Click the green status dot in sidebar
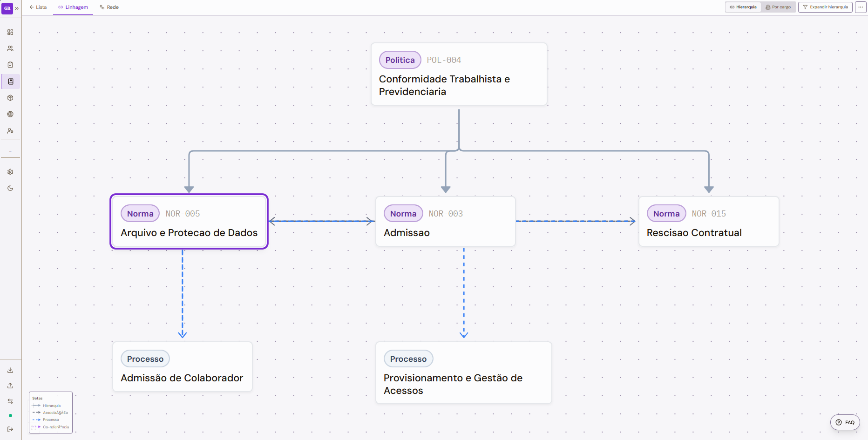Image resolution: width=868 pixels, height=440 pixels. 10,415
